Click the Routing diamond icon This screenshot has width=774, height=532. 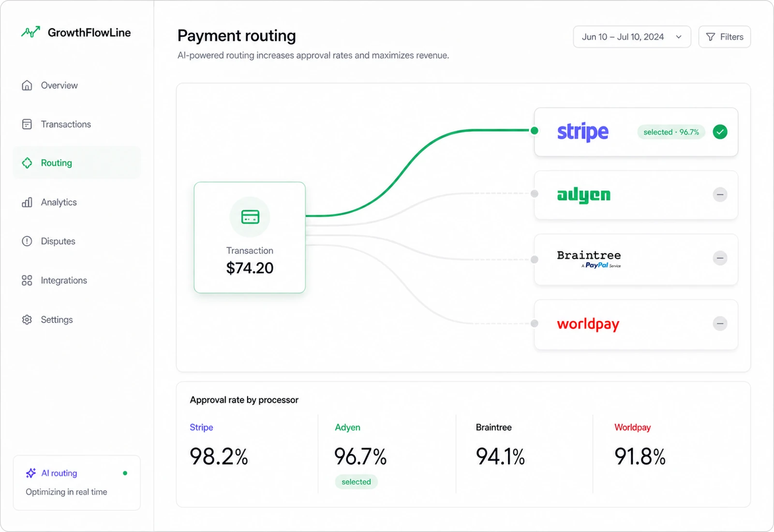point(27,163)
